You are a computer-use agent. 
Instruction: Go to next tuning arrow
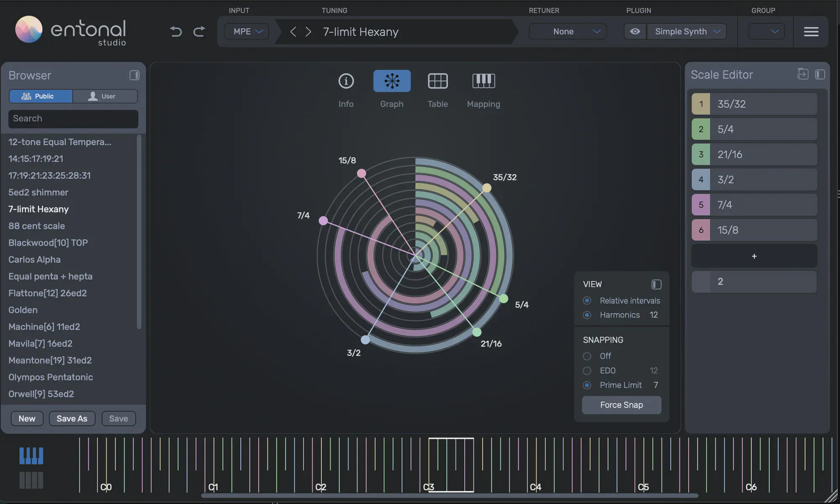308,32
